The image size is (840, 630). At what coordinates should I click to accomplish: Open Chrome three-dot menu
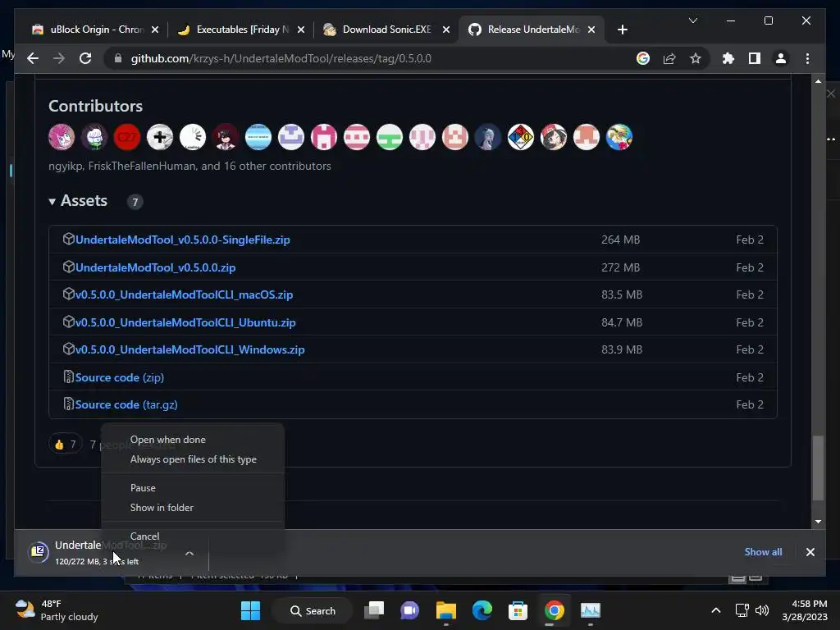[x=807, y=58]
